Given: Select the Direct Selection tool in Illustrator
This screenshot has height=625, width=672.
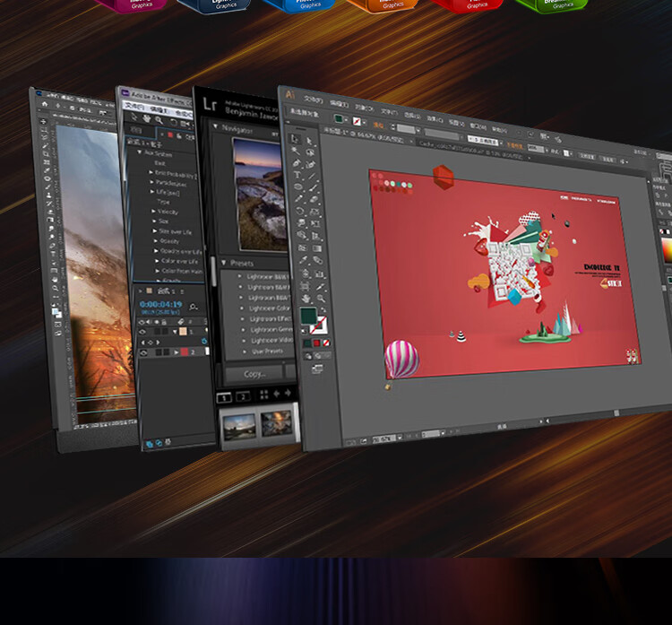Looking at the screenshot, I should point(310,142).
